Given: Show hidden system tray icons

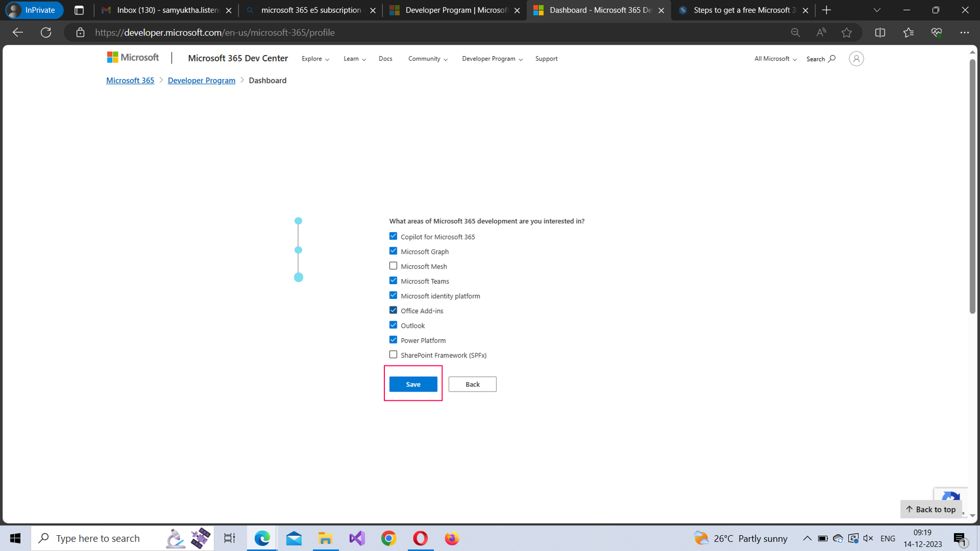Looking at the screenshot, I should [x=807, y=538].
